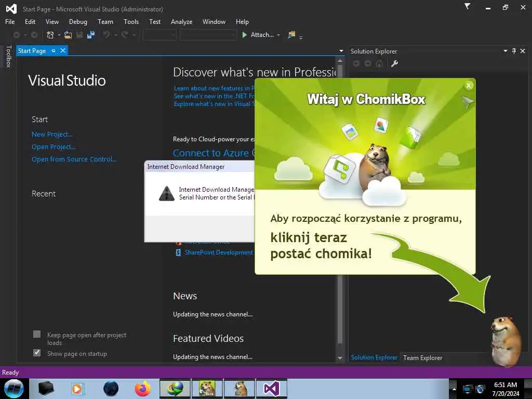Expand the Redo history dropdown arrow
The image size is (532, 399).
[x=134, y=35]
